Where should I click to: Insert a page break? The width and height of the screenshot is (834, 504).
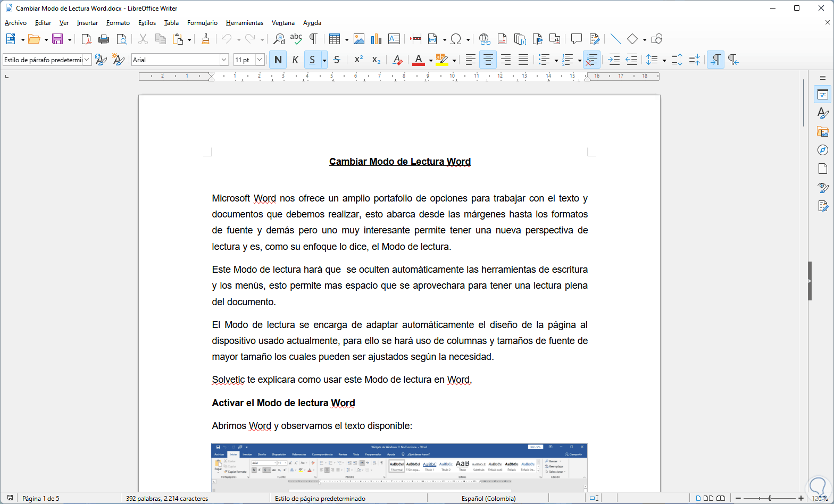tap(416, 39)
